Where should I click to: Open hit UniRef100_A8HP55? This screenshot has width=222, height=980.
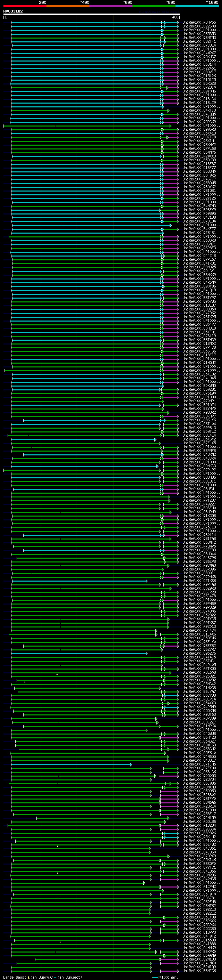point(199,23)
